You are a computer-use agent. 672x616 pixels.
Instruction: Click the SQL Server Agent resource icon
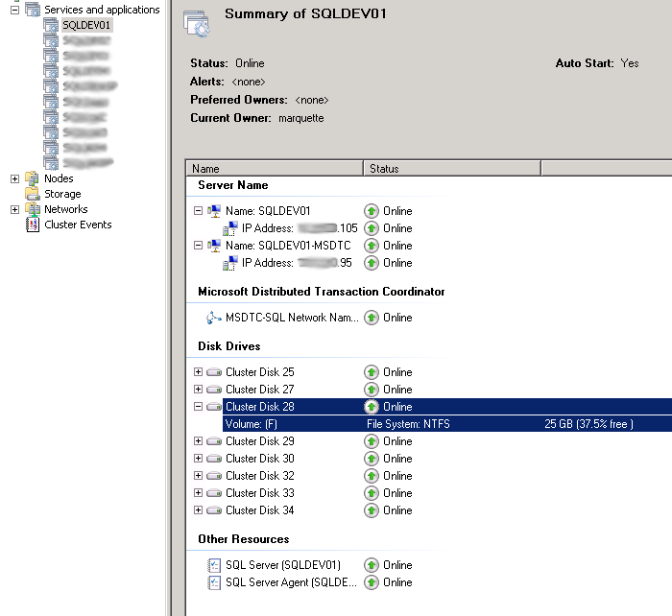(214, 582)
